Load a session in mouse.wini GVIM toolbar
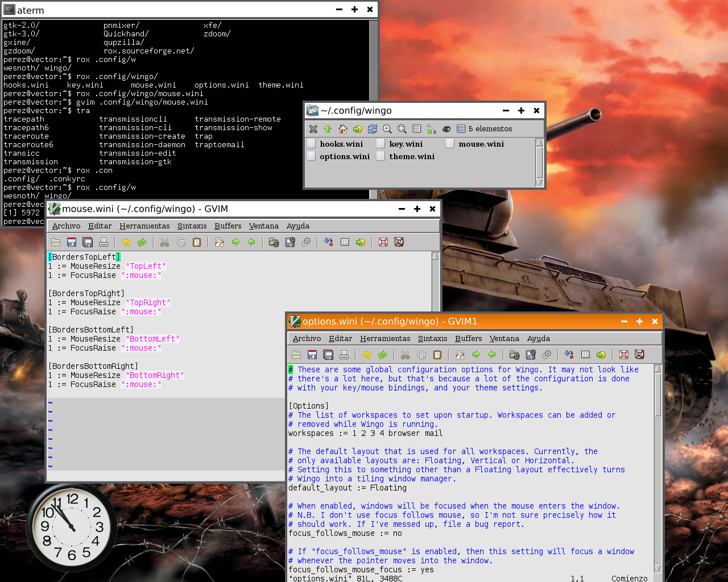Image resolution: width=728 pixels, height=582 pixels. point(274,242)
